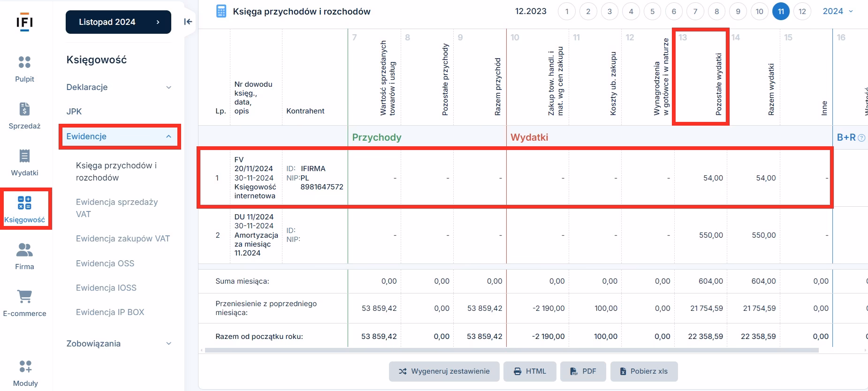Click the B+R help question icon

tap(861, 138)
